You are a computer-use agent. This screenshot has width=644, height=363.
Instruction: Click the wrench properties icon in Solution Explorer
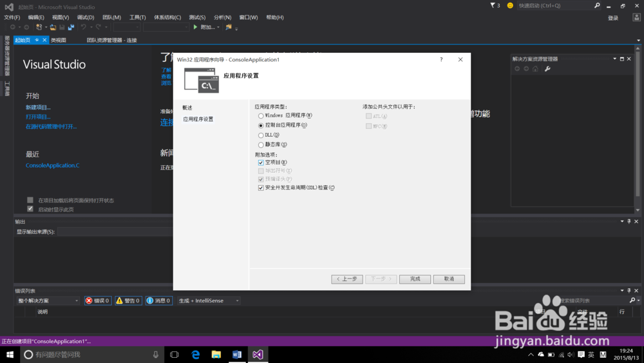547,69
